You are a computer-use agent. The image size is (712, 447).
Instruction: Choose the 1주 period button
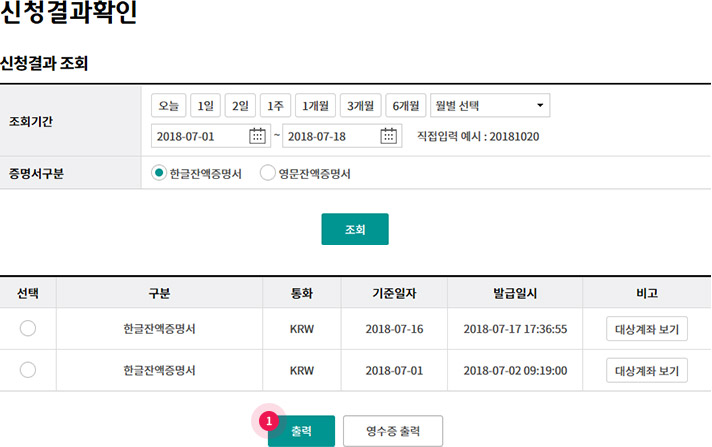275,105
